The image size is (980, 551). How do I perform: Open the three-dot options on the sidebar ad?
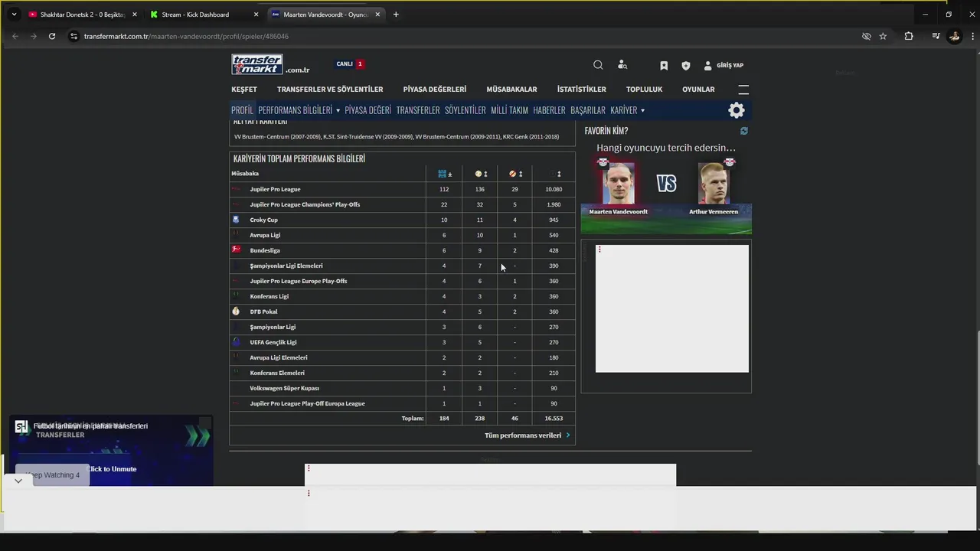click(599, 249)
